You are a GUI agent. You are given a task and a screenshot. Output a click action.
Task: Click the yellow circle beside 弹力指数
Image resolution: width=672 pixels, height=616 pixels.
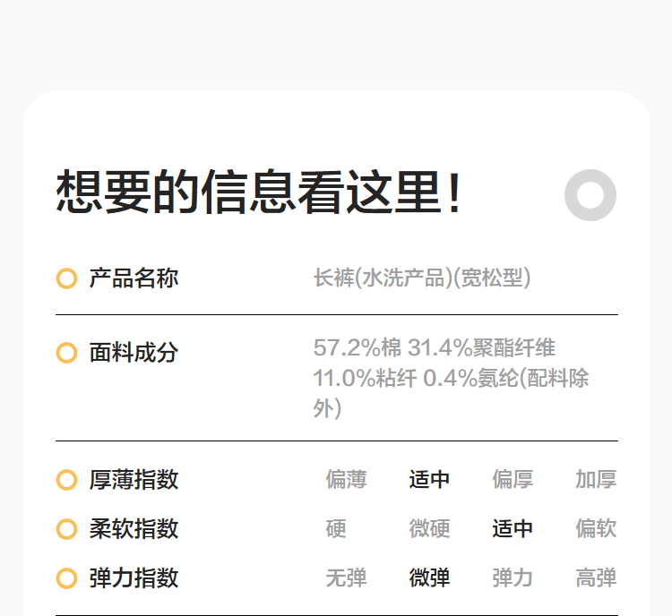66,578
